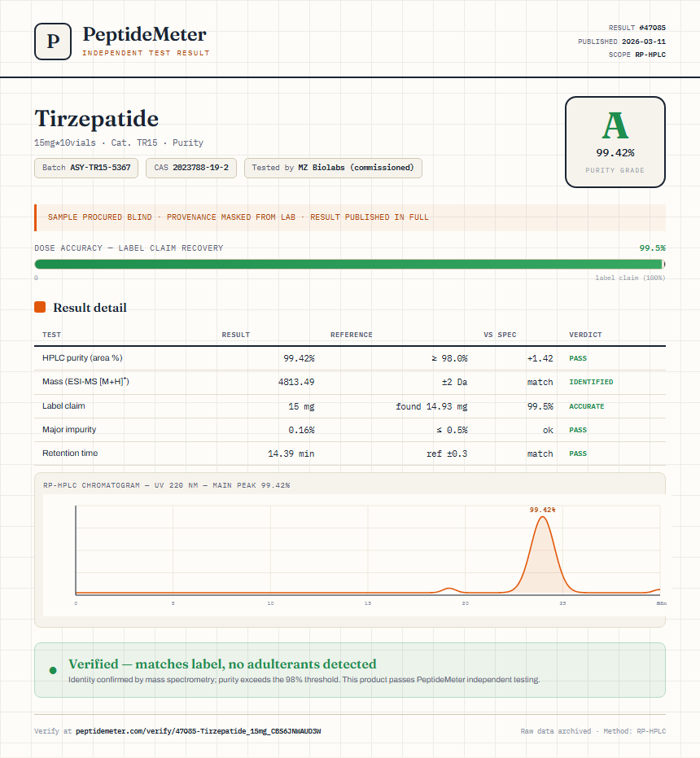Click the PeptideMeter brand name
Screen dimensions: 700x758
click(x=145, y=34)
